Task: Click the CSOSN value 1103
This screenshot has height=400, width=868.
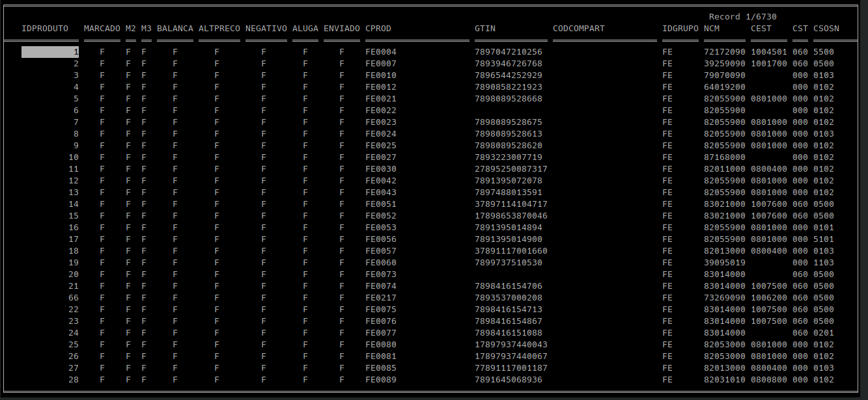Action: click(x=824, y=263)
